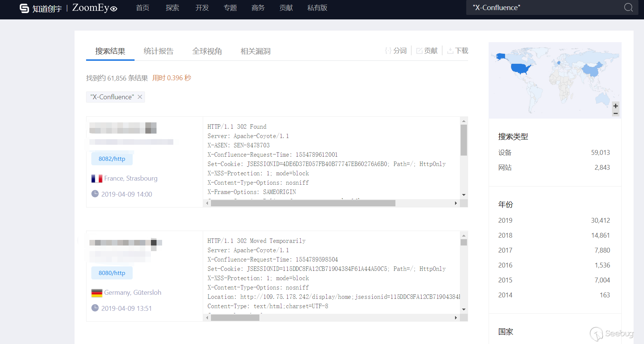644x344 pixels.
Task: Remove the "X-Confluence" filter tag
Action: click(x=140, y=97)
